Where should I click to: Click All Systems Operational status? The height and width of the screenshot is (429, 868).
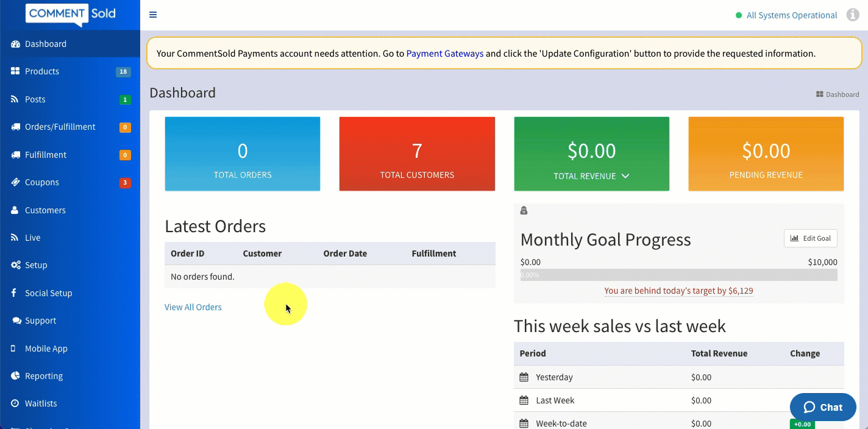coord(791,15)
